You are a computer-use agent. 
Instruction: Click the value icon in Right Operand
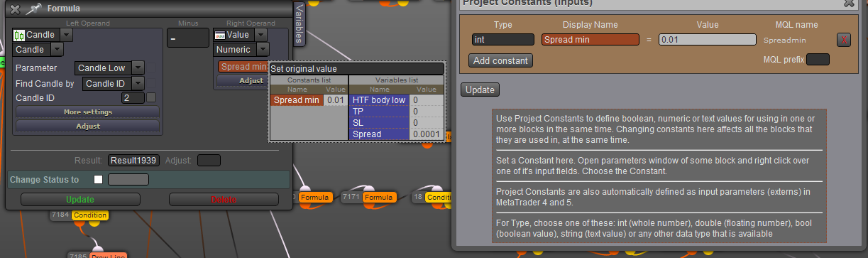(x=220, y=35)
